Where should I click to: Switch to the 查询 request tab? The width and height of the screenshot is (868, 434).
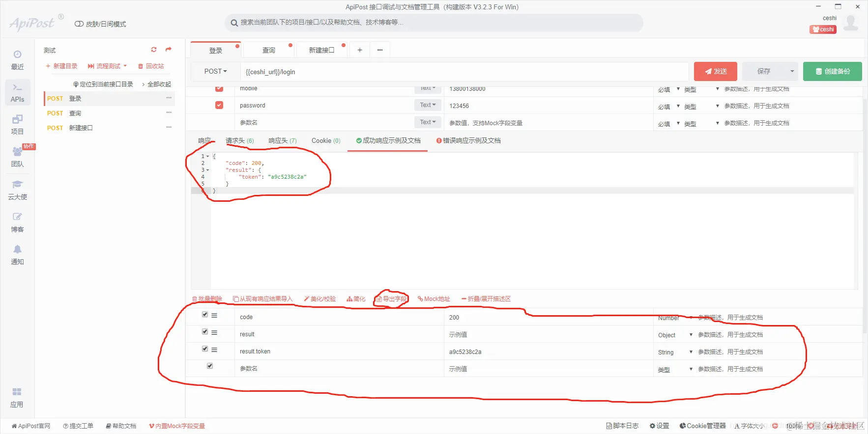(269, 50)
